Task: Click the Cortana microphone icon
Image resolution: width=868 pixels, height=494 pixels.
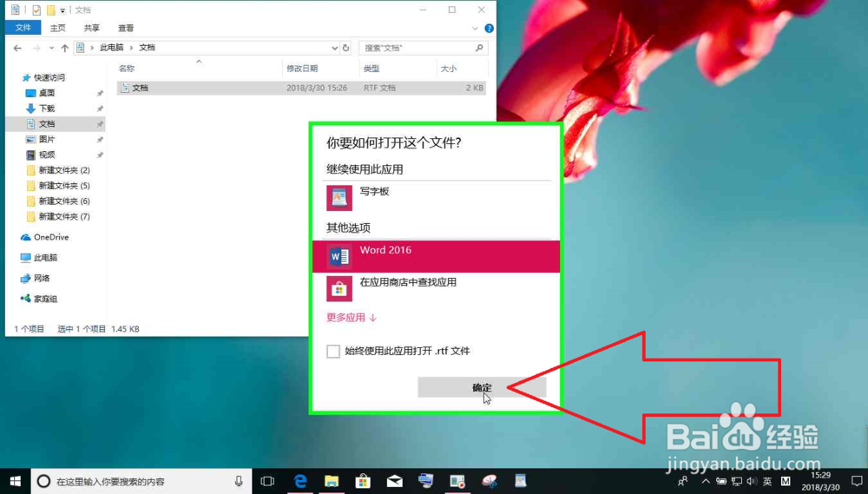Action: coord(239,481)
